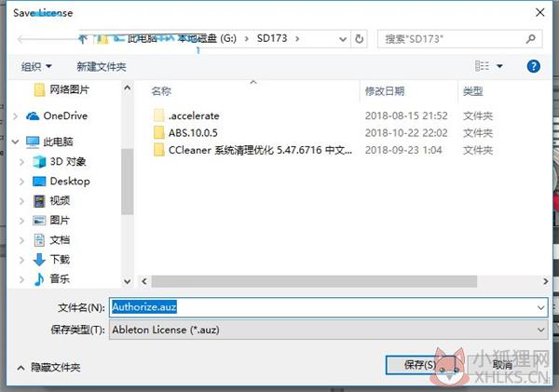559x392 pixels.
Task: Click the search magnifier icon
Action: click(530, 38)
